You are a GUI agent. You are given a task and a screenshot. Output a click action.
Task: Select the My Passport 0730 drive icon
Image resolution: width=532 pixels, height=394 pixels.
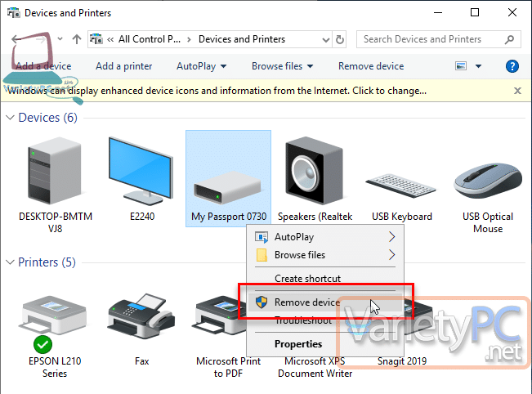point(228,187)
